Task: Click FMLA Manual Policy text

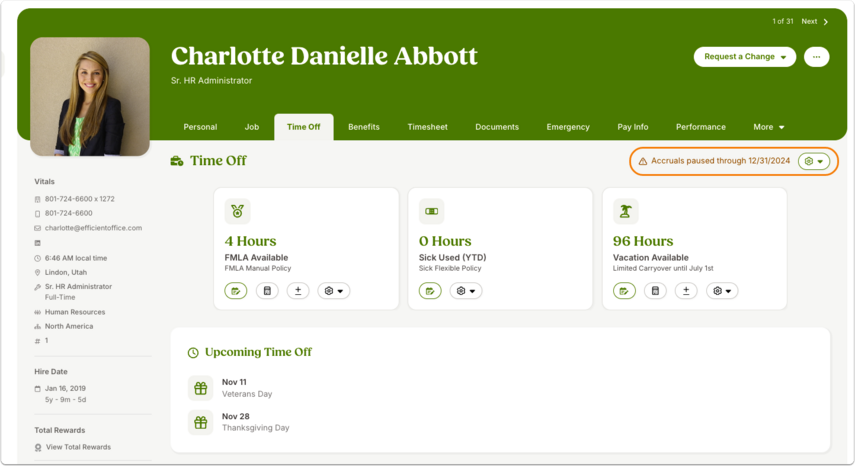Action: [x=258, y=269]
